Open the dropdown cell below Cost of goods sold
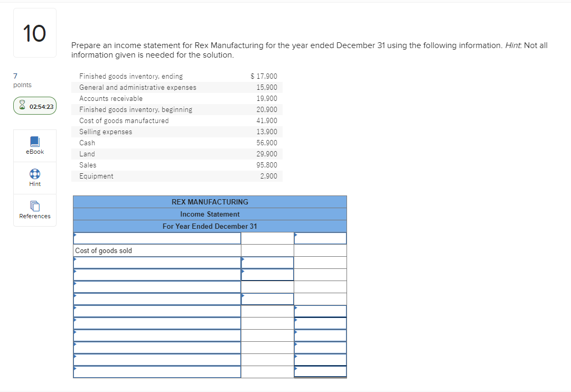This screenshot has height=392, width=571. point(157,262)
